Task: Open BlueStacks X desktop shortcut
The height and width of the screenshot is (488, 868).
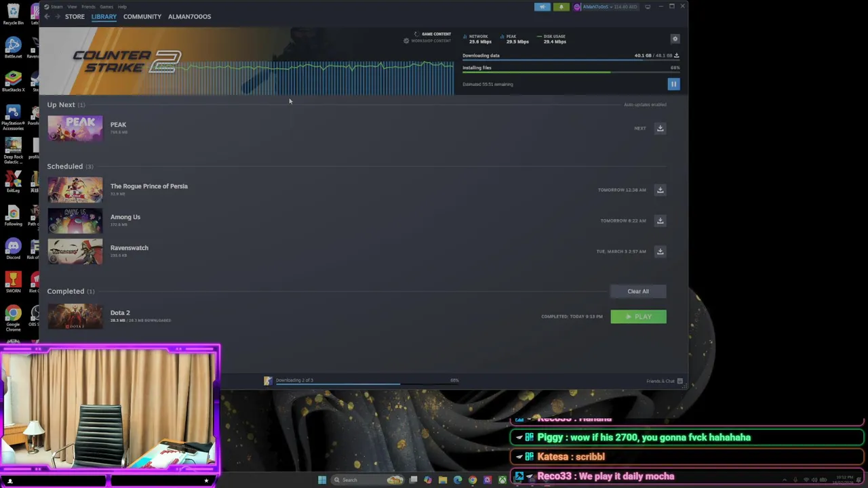Action: [x=13, y=81]
